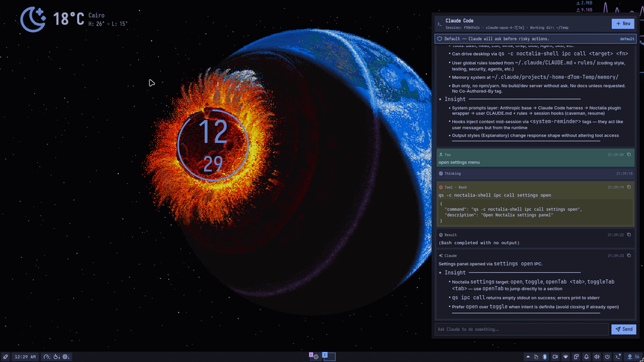Open the clipboard history icon in tray
Image resolution: width=644 pixels, height=362 pixels.
tap(536, 357)
